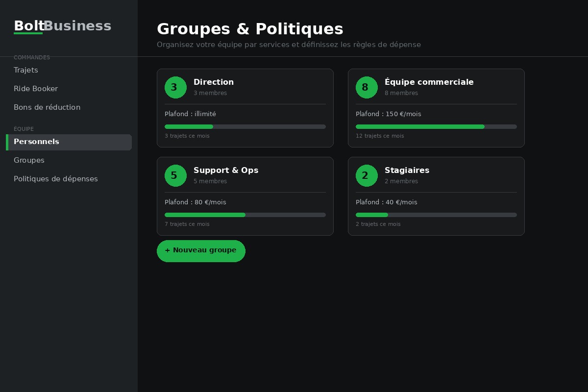Viewport: 588px width, 392px height.
Task: Open Politiques de dépenses
Action: click(55, 179)
